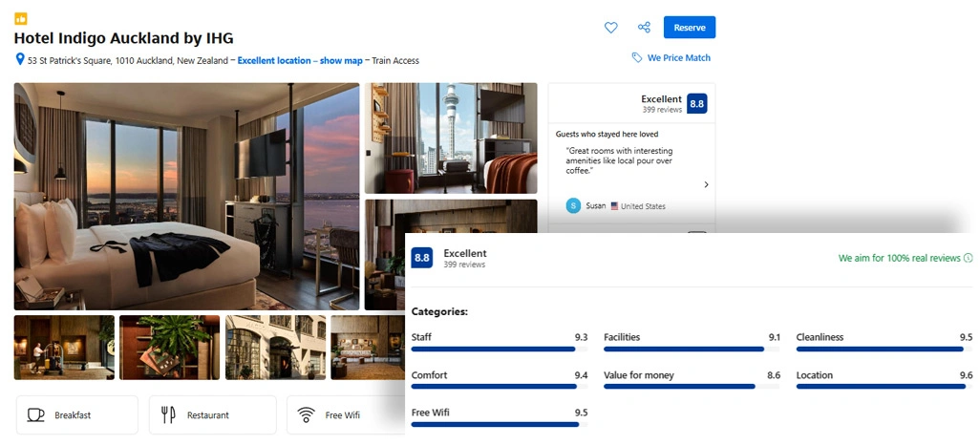Click the 8.8 badge in reviews panel

[422, 258]
